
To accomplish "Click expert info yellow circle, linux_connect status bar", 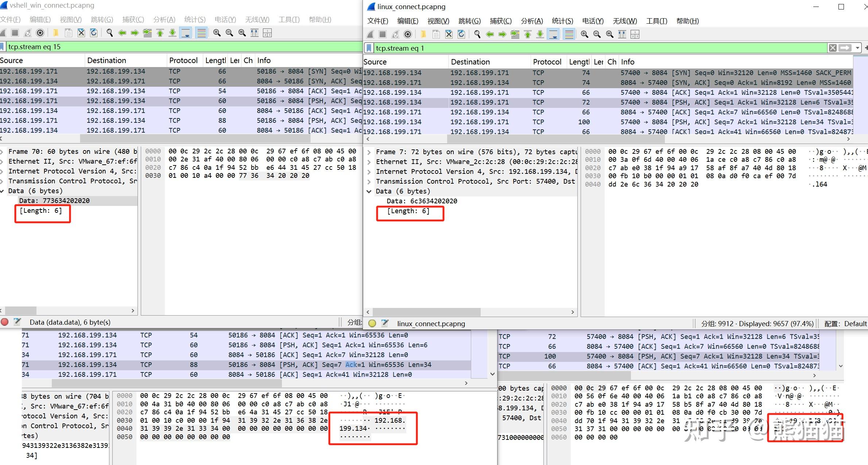I will pos(372,323).
